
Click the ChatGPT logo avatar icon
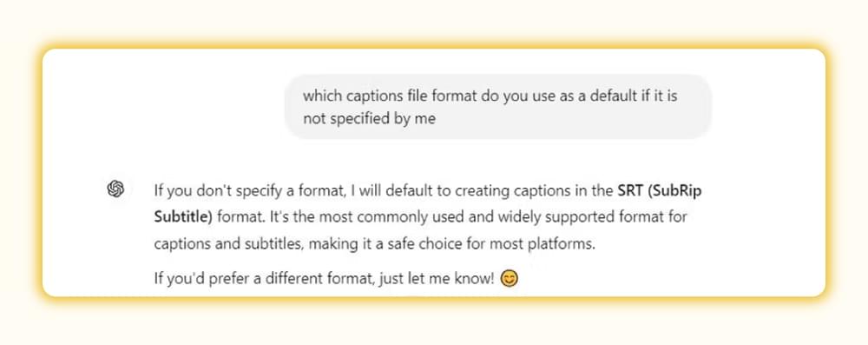[x=115, y=189]
